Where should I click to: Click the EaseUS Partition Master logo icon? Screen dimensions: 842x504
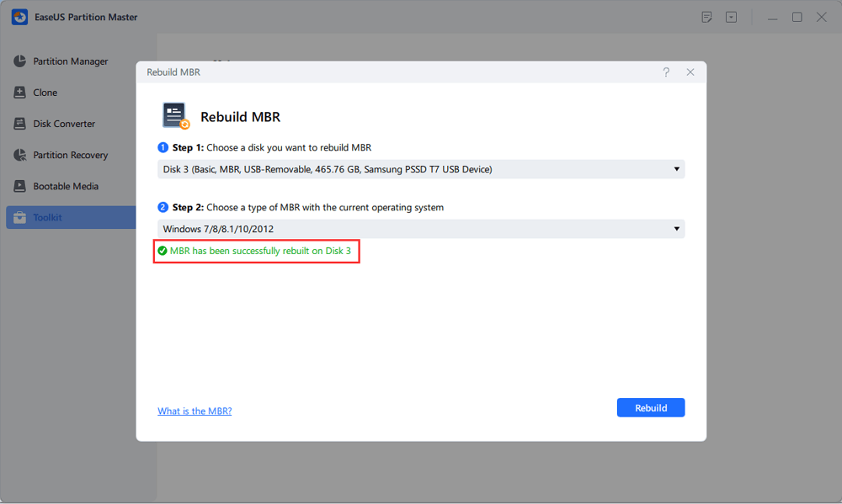[x=19, y=17]
